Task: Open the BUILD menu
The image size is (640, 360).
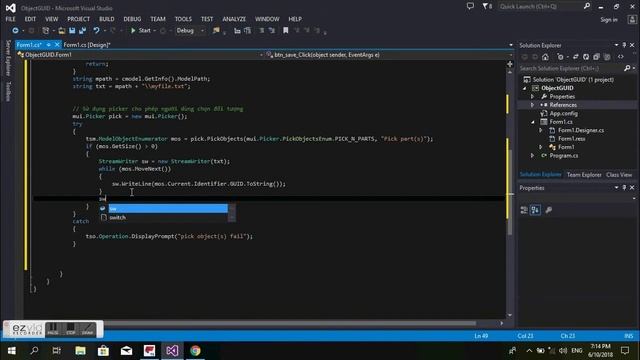Action: point(107,19)
